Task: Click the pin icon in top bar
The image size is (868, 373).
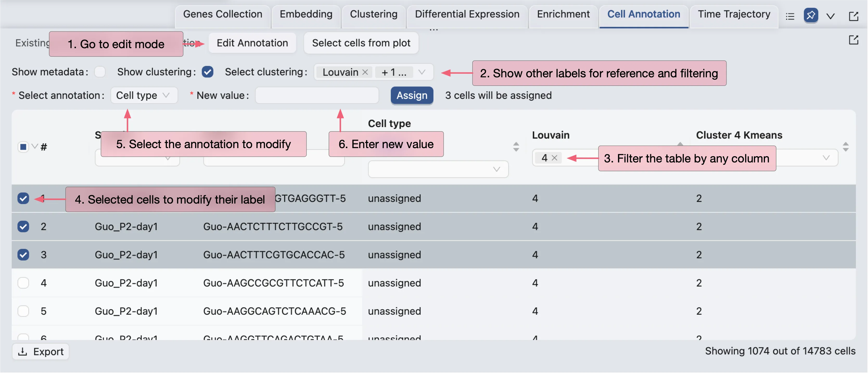Action: 811,16
